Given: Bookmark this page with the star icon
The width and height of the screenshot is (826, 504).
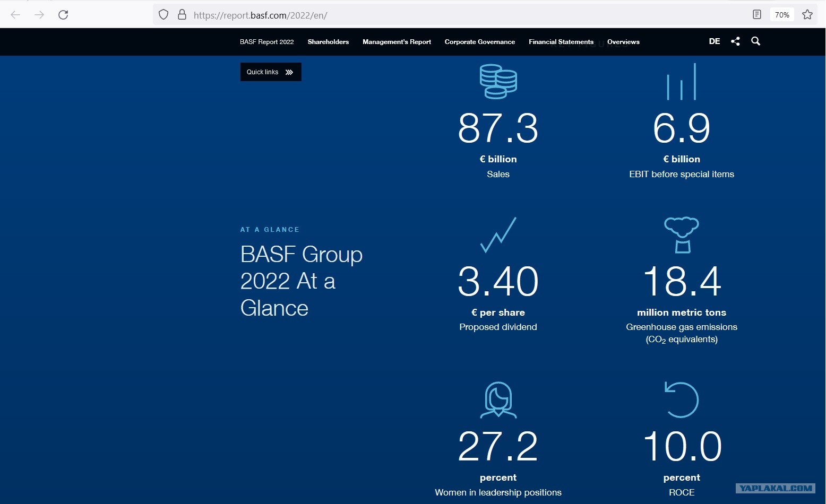Looking at the screenshot, I should [807, 15].
